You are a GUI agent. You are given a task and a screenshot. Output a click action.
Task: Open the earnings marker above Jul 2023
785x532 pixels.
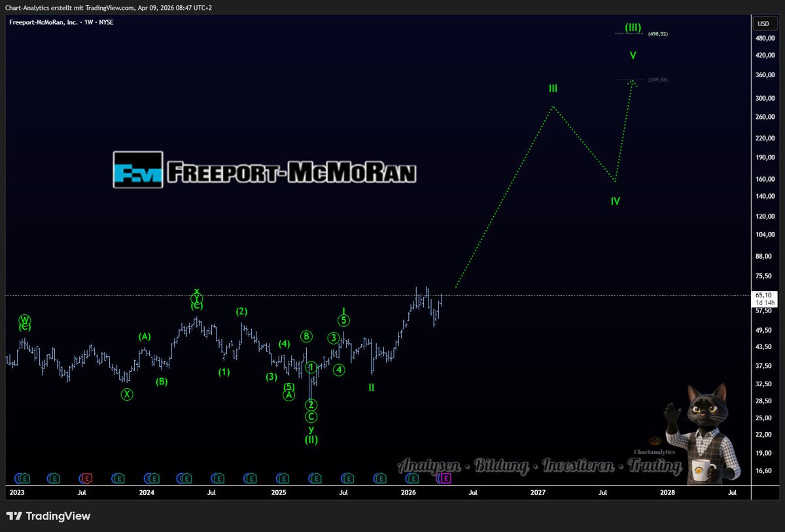(x=87, y=478)
